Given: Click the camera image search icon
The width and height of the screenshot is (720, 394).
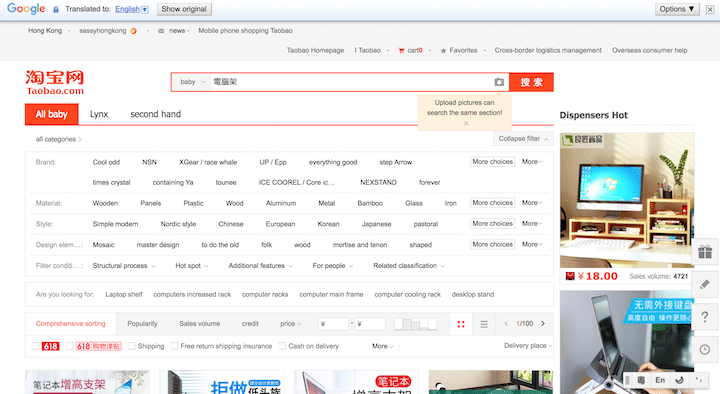Looking at the screenshot, I should (x=499, y=82).
